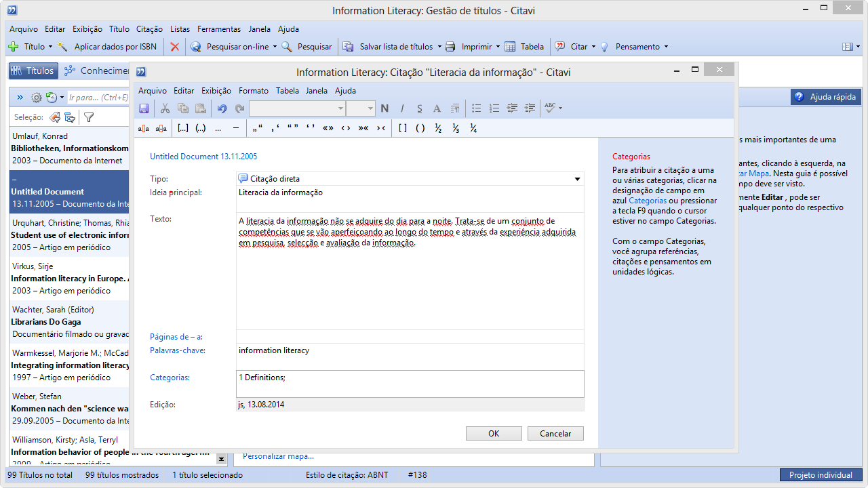Insert one-quarter fraction symbol ¼
The image size is (868, 488).
point(473,128)
